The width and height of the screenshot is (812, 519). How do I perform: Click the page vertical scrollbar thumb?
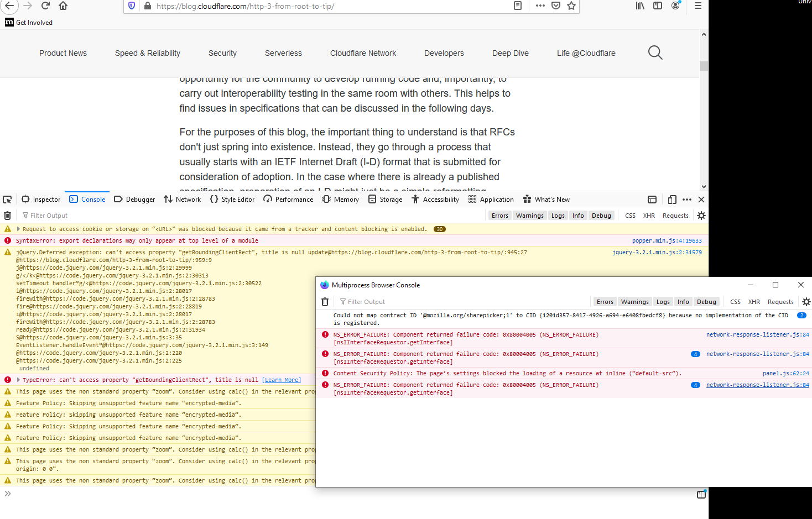click(x=704, y=66)
